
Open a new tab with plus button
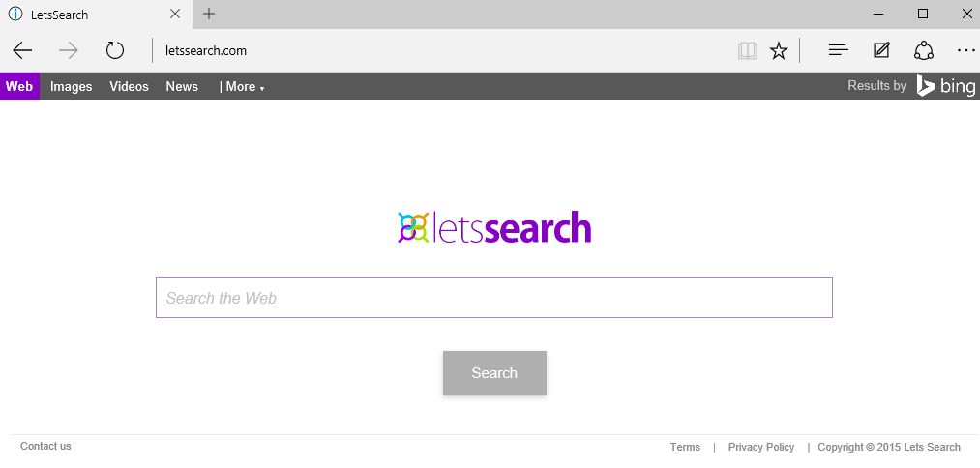pyautogui.click(x=209, y=14)
